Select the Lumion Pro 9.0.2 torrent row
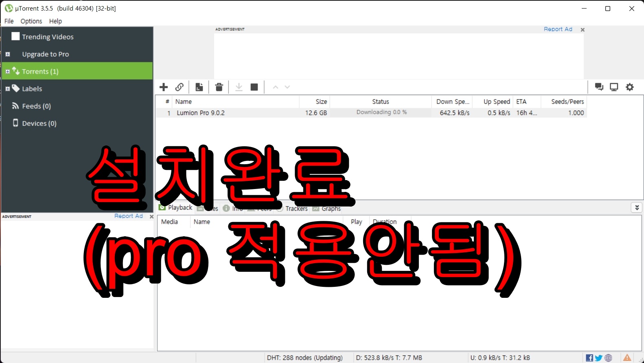Screen dimensions: 644x363 click(371, 113)
